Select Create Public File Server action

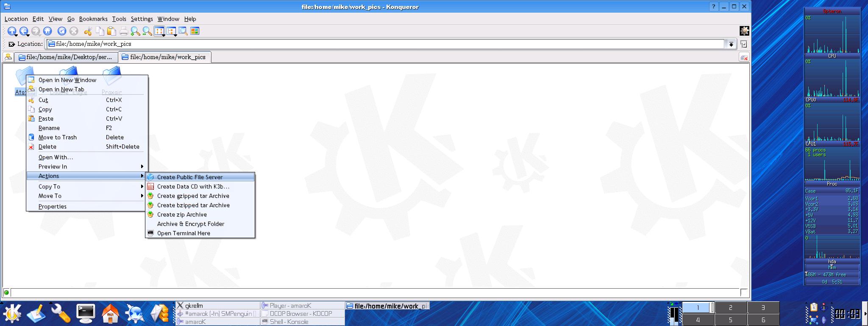coord(200,177)
